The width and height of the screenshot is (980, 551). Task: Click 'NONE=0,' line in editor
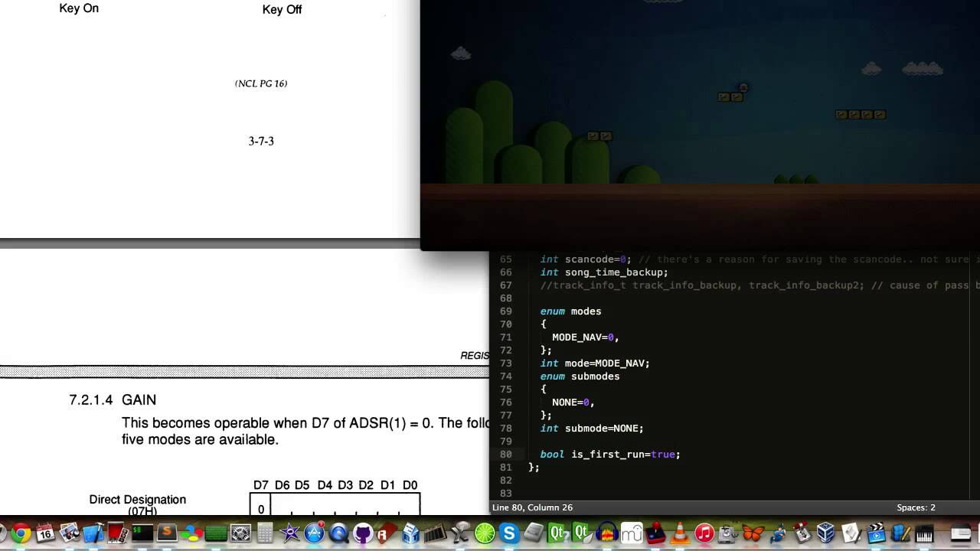pyautogui.click(x=573, y=403)
